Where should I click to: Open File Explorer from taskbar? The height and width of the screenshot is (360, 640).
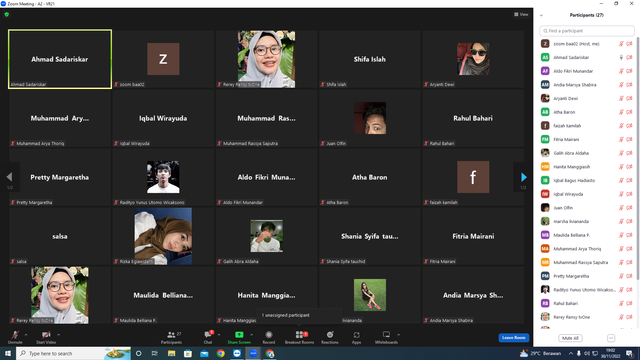[171, 353]
